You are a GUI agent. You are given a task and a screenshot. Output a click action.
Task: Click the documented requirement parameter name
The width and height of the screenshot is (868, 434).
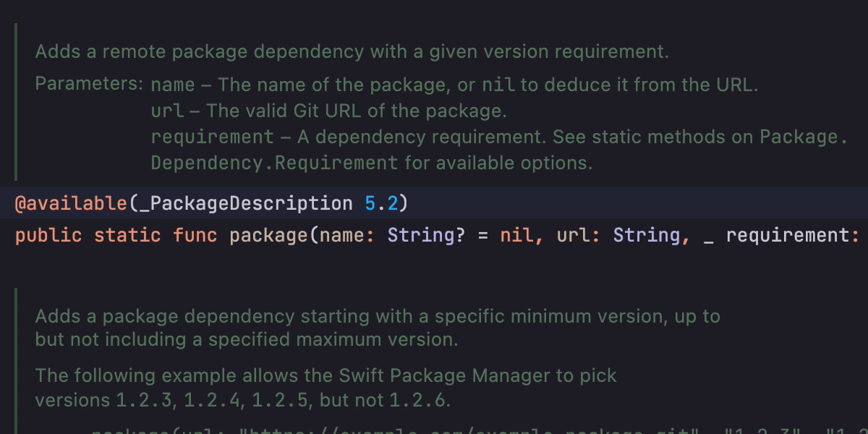click(x=213, y=137)
